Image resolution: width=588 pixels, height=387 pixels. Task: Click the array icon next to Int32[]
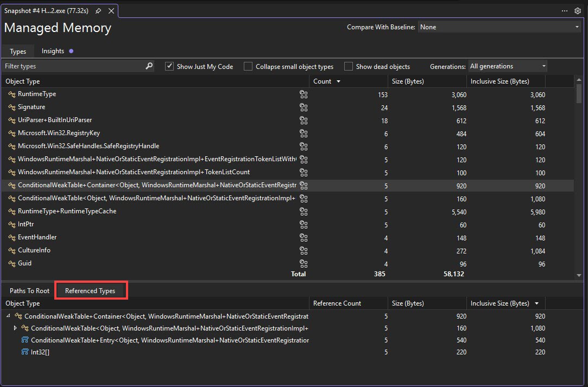24,352
